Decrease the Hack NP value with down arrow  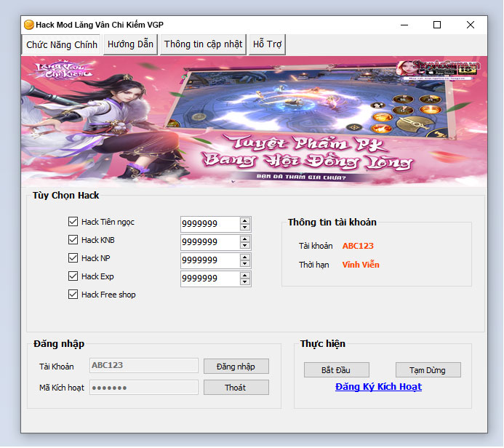coord(245,263)
